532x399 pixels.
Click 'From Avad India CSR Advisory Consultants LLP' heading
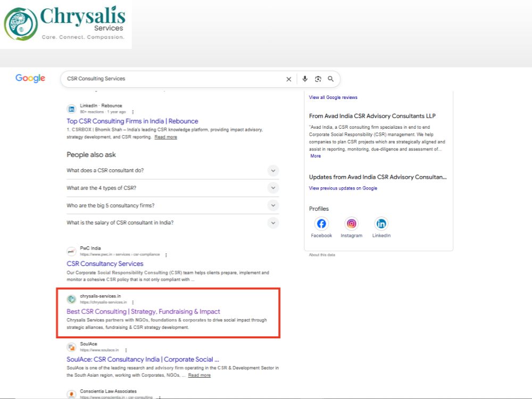point(372,116)
